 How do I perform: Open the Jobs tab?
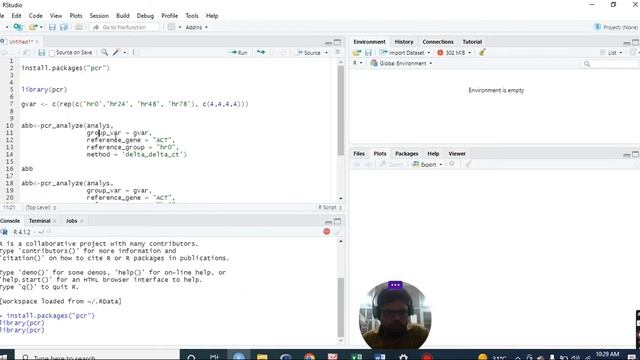(x=71, y=221)
